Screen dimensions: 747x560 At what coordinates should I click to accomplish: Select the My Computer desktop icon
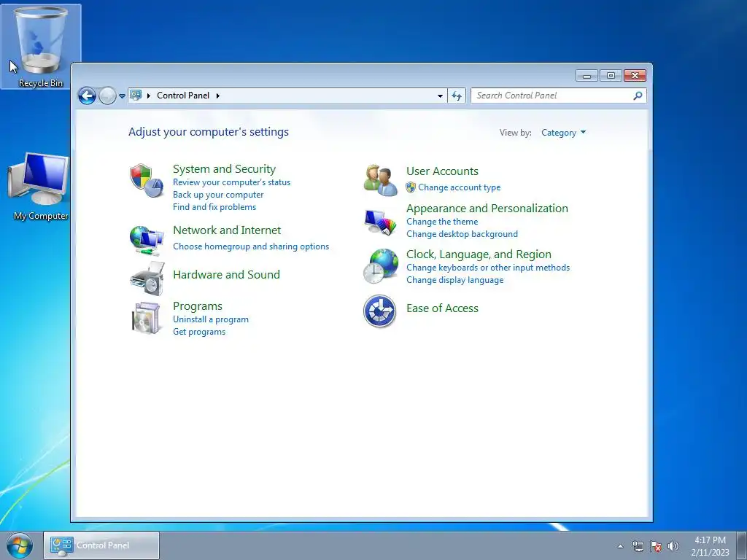coord(39,186)
